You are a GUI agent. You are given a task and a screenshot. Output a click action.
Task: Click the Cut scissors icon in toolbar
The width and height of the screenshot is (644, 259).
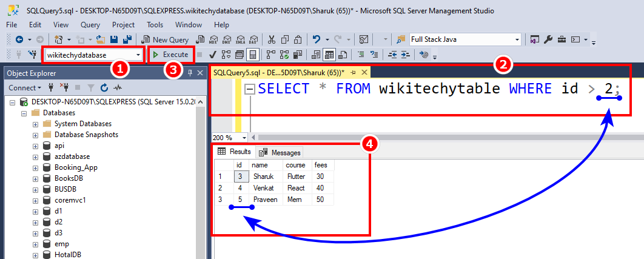(x=270, y=39)
